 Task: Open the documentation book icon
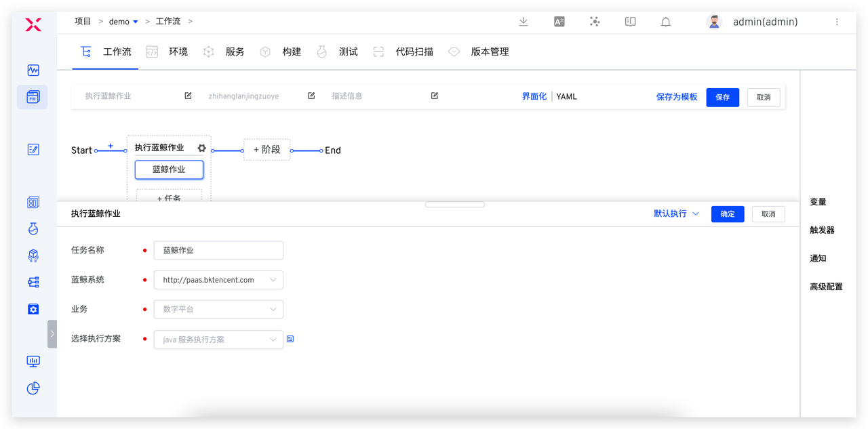630,22
